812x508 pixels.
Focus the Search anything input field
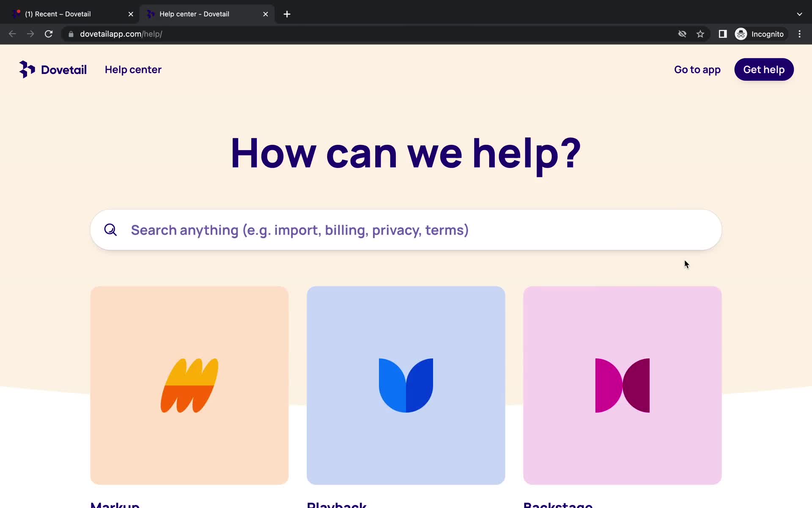tap(406, 230)
